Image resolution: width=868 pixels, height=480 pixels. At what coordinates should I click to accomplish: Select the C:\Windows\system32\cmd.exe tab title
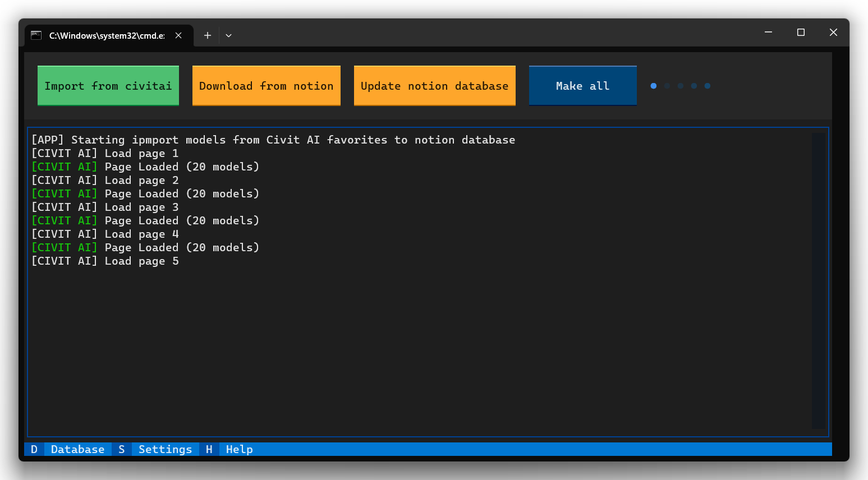coord(107,35)
